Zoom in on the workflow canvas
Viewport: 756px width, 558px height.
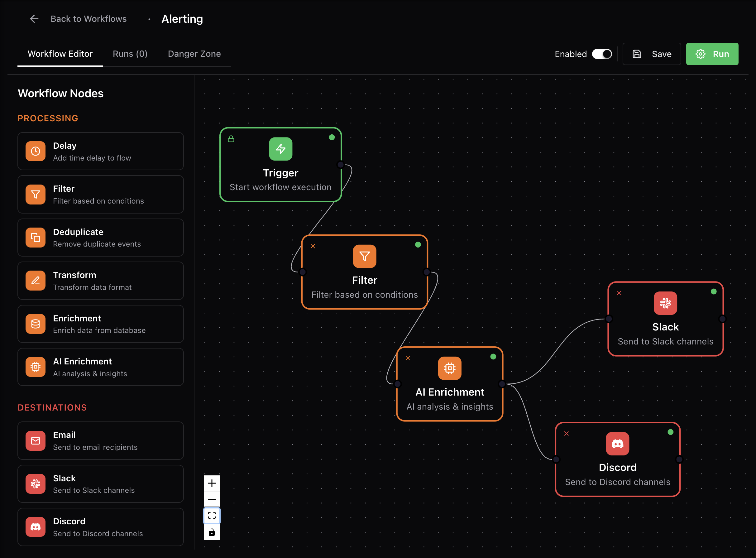click(x=212, y=483)
